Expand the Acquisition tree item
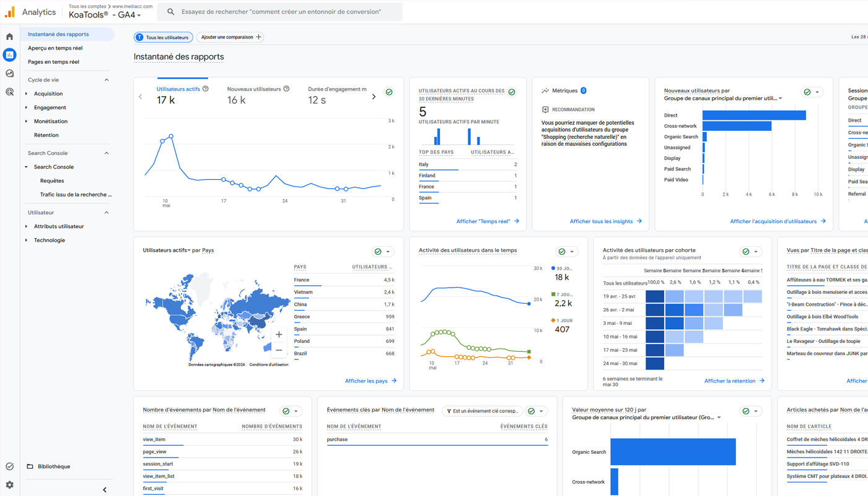 point(26,94)
